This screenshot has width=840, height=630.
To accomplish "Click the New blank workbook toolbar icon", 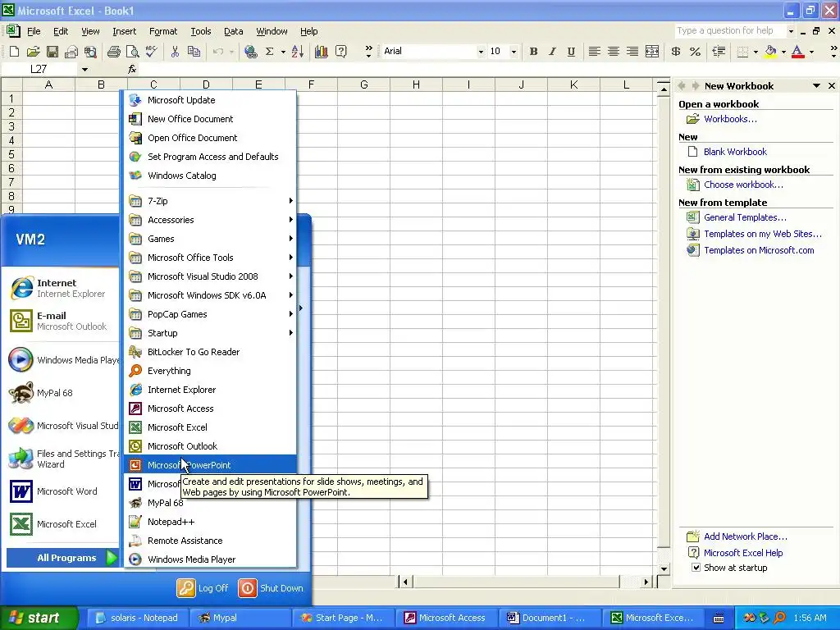I will 15,52.
